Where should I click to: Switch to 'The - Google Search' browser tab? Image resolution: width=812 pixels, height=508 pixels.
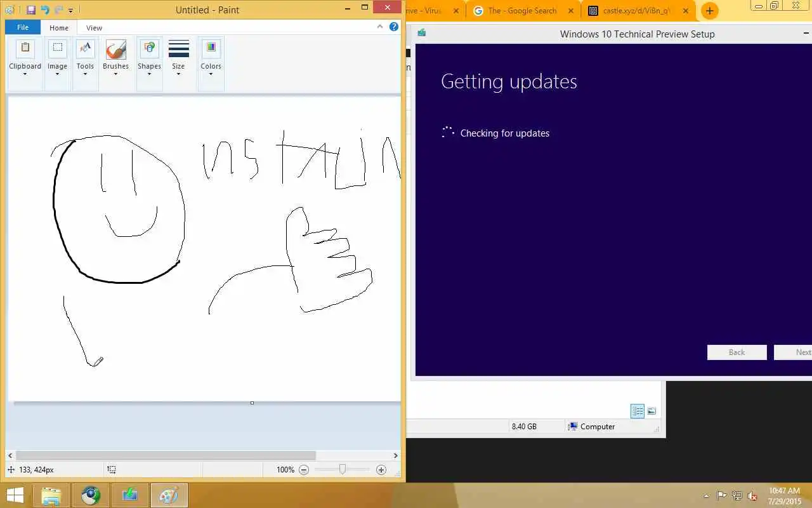point(522,11)
